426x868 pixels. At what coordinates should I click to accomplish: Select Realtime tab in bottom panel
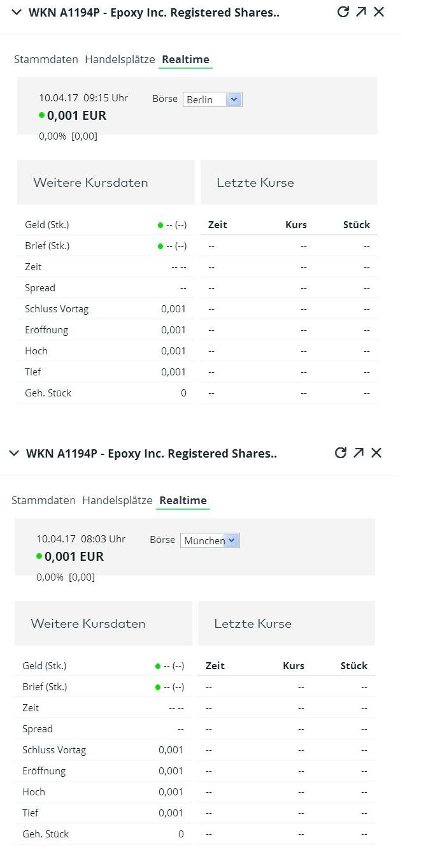[x=183, y=500]
